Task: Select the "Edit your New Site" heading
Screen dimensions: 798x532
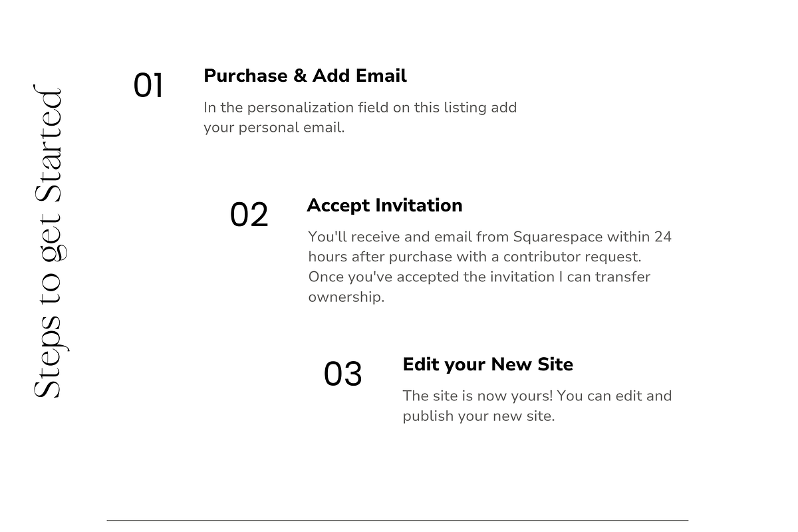Action: [x=487, y=364]
